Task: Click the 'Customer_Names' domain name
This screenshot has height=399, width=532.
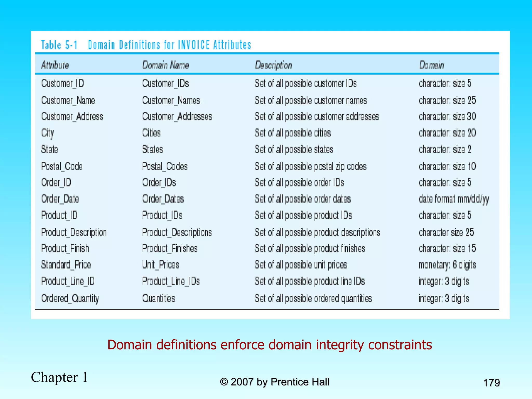Action: click(171, 101)
